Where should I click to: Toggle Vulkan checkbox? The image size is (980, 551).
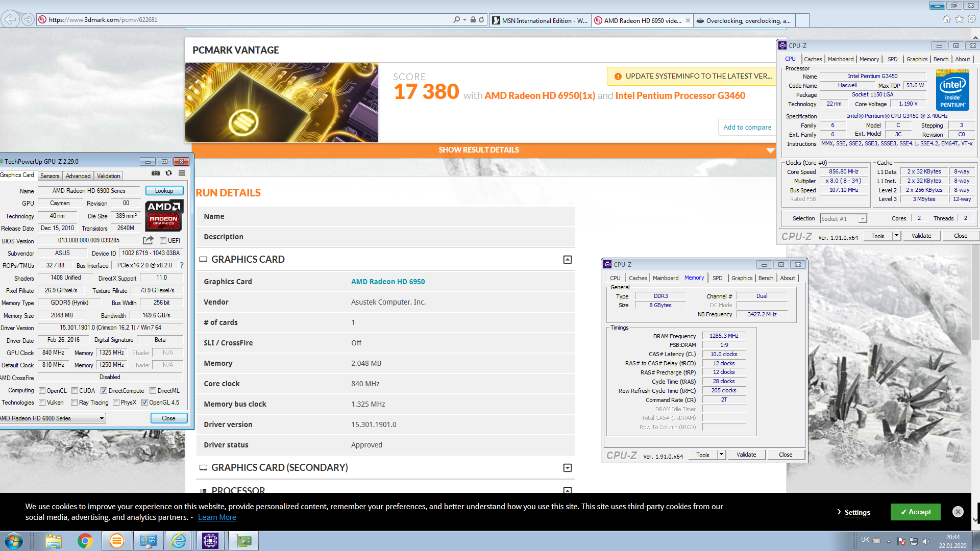pyautogui.click(x=42, y=403)
